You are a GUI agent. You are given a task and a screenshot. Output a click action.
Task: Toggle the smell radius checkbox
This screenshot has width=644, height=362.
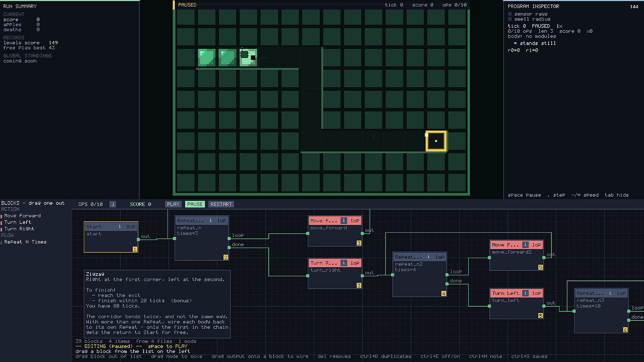pyautogui.click(x=510, y=19)
